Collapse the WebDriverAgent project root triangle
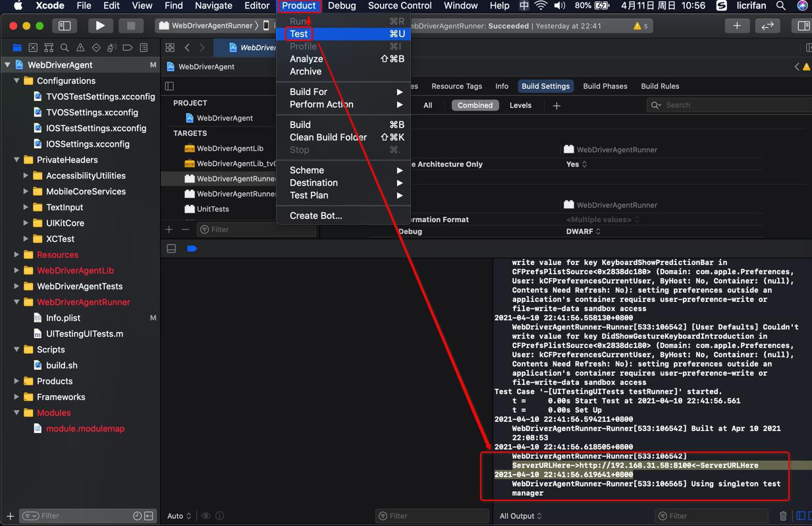Image resolution: width=812 pixels, height=526 pixels. tap(8, 65)
